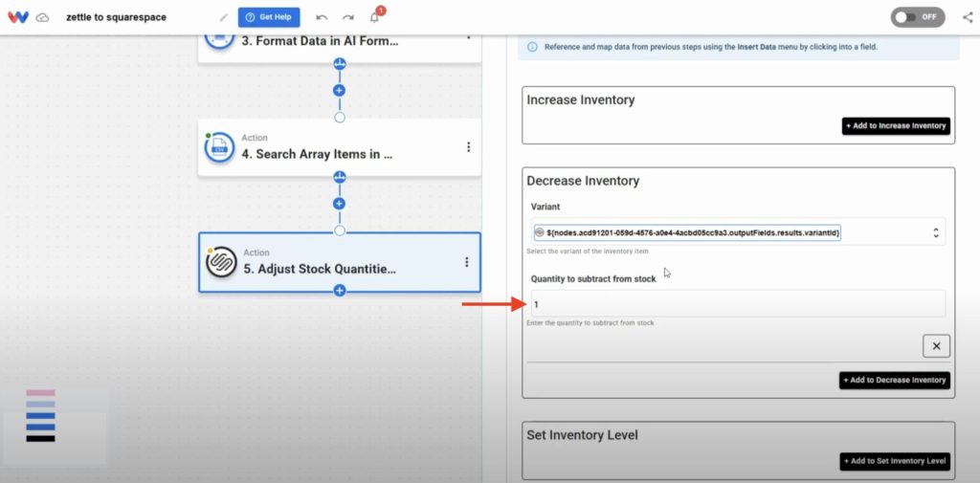Click the info icon in hint banner
This screenshot has width=980, height=483.
[532, 47]
